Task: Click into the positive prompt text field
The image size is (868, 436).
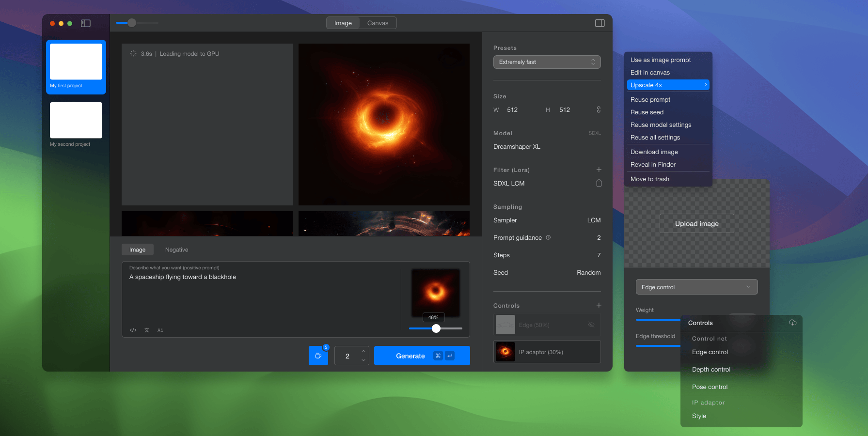Action: click(x=262, y=298)
